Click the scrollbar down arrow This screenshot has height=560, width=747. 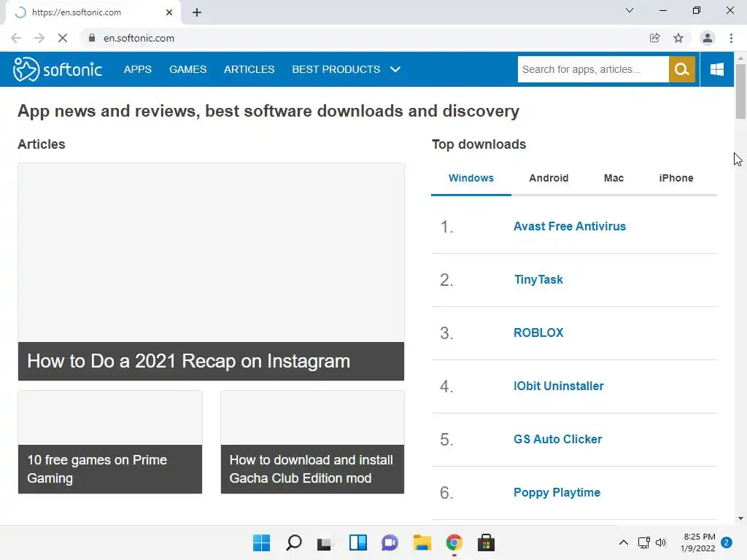740,518
